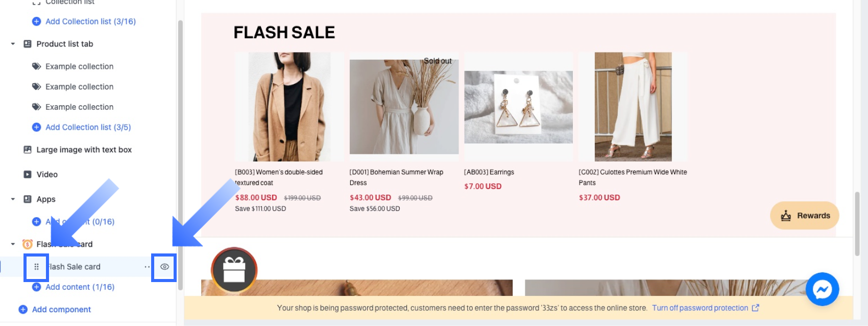Collapse the Product list tab section
Image resolution: width=868 pixels, height=326 pixels.
(13, 44)
